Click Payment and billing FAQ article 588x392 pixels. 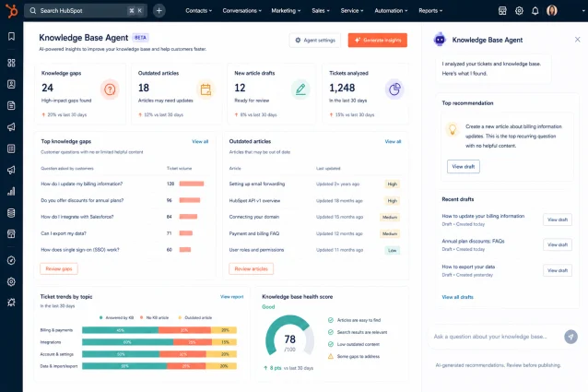point(254,233)
